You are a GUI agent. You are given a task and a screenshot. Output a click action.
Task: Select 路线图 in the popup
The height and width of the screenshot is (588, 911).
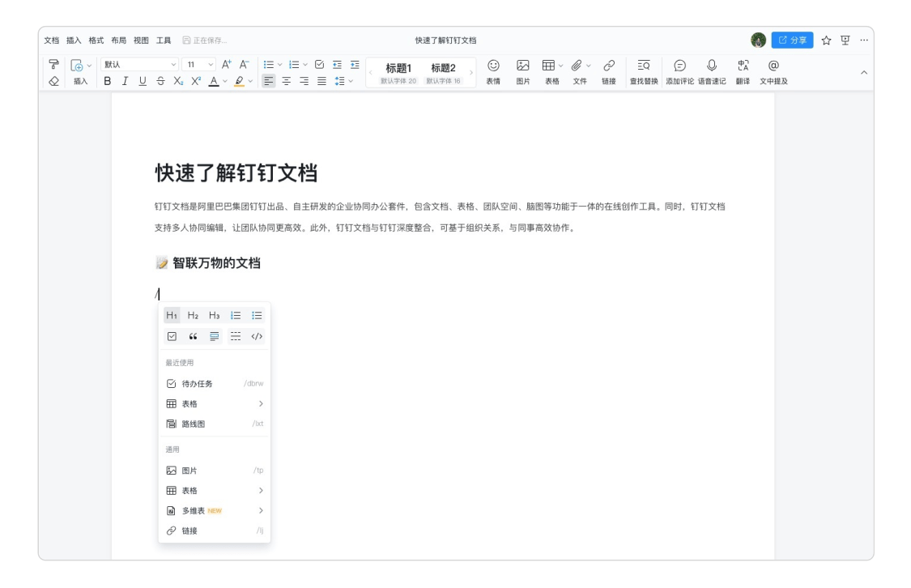click(x=215, y=424)
